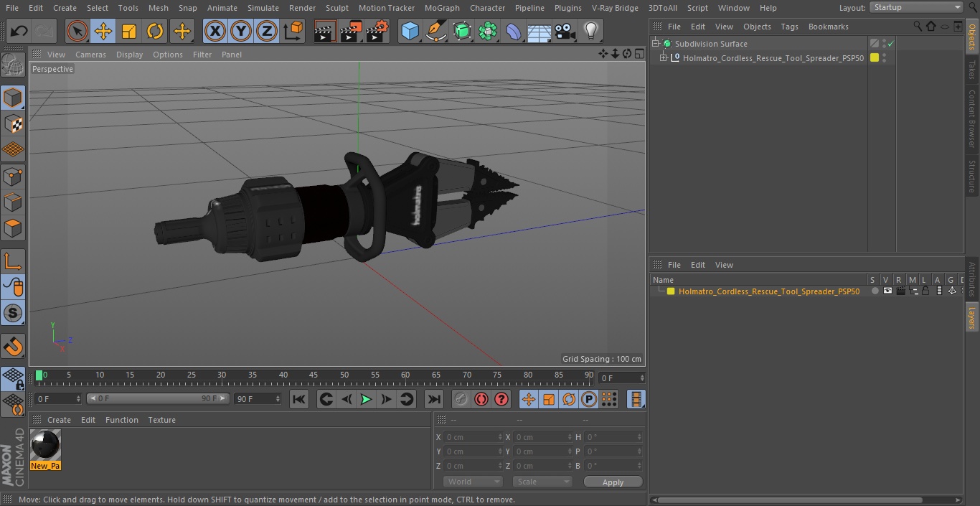The height and width of the screenshot is (506, 980).
Task: Click the position X input field
Action: (473, 437)
